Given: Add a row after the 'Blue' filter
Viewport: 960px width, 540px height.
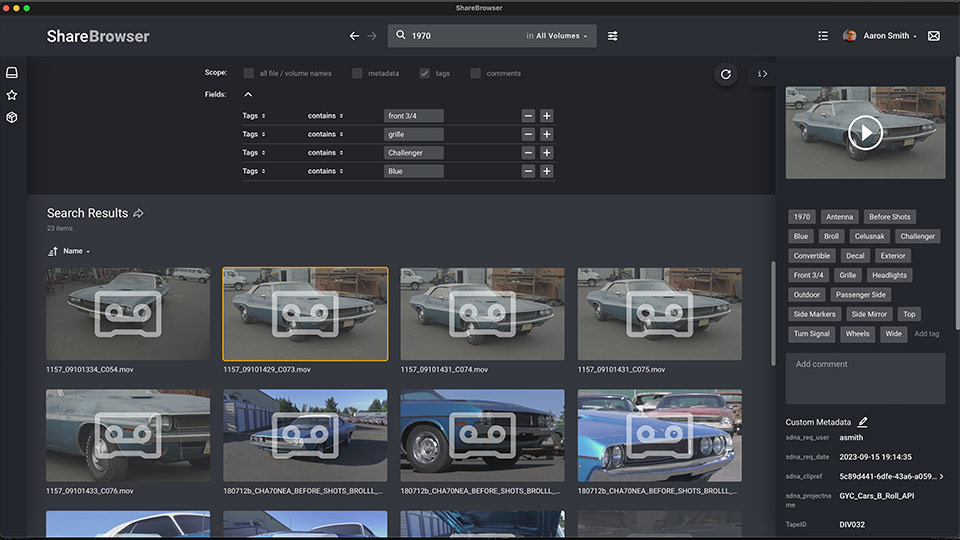Looking at the screenshot, I should [547, 171].
